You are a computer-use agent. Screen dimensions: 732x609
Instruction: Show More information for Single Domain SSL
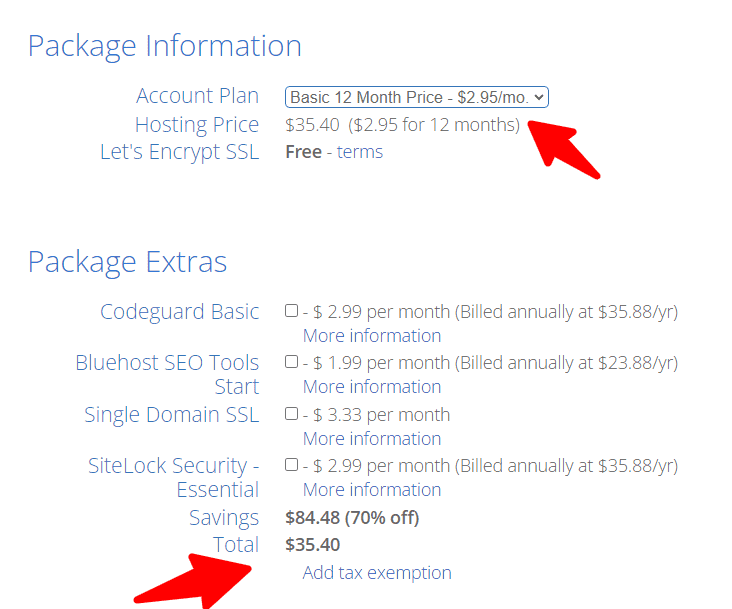[371, 439]
